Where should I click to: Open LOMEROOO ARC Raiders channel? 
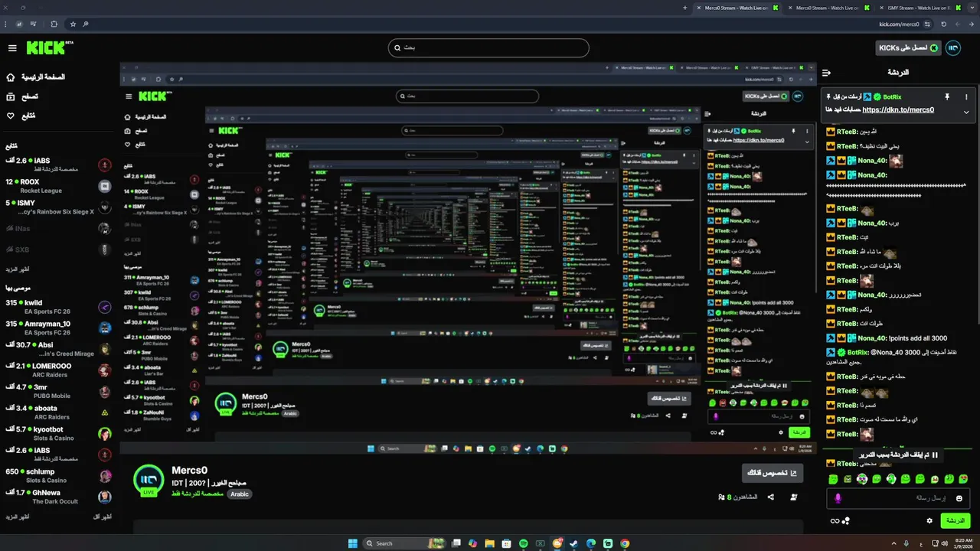pos(57,370)
